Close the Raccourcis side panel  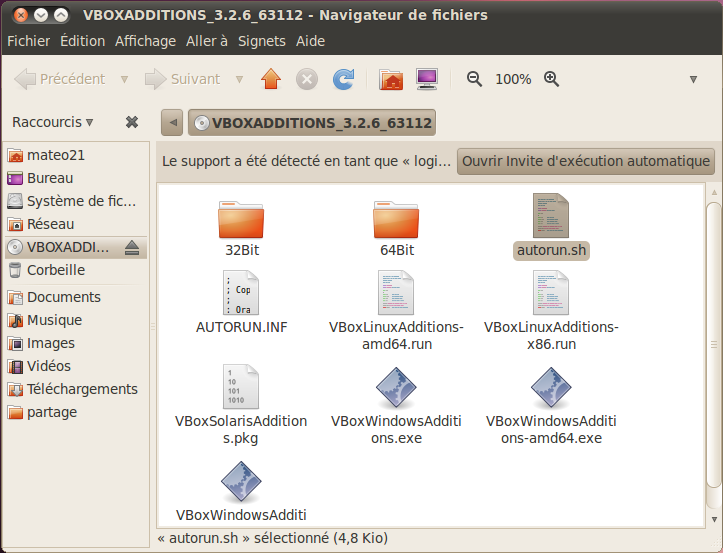coord(132,122)
